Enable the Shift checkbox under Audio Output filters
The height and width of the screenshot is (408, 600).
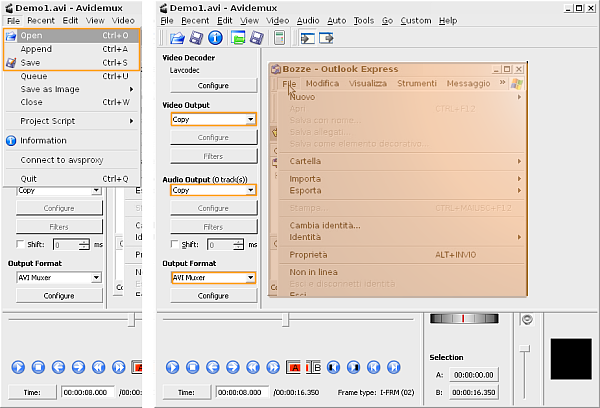point(174,244)
